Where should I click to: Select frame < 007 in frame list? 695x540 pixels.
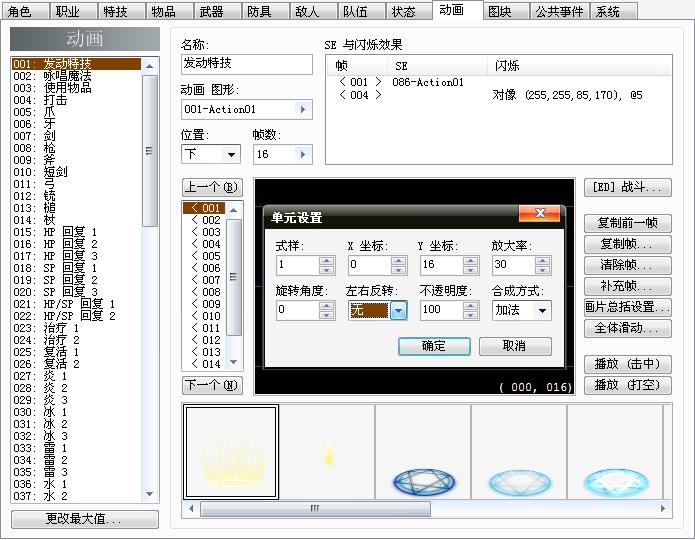pos(204,280)
